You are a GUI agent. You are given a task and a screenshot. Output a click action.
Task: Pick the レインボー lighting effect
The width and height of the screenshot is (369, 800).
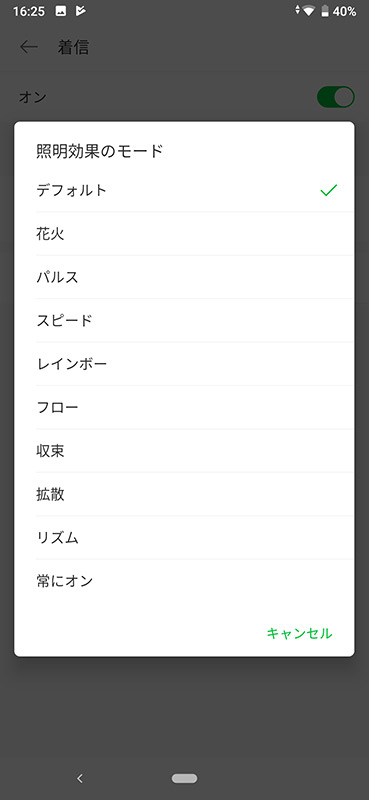[x=184, y=364]
